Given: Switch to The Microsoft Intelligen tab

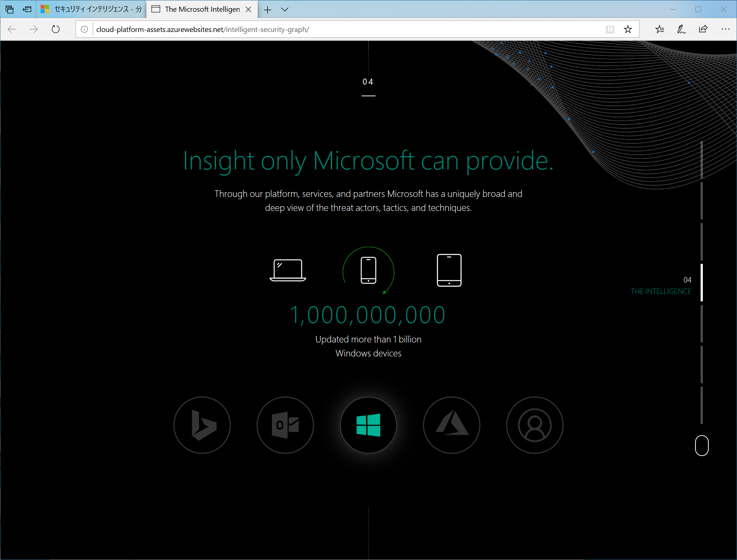Looking at the screenshot, I should [202, 9].
